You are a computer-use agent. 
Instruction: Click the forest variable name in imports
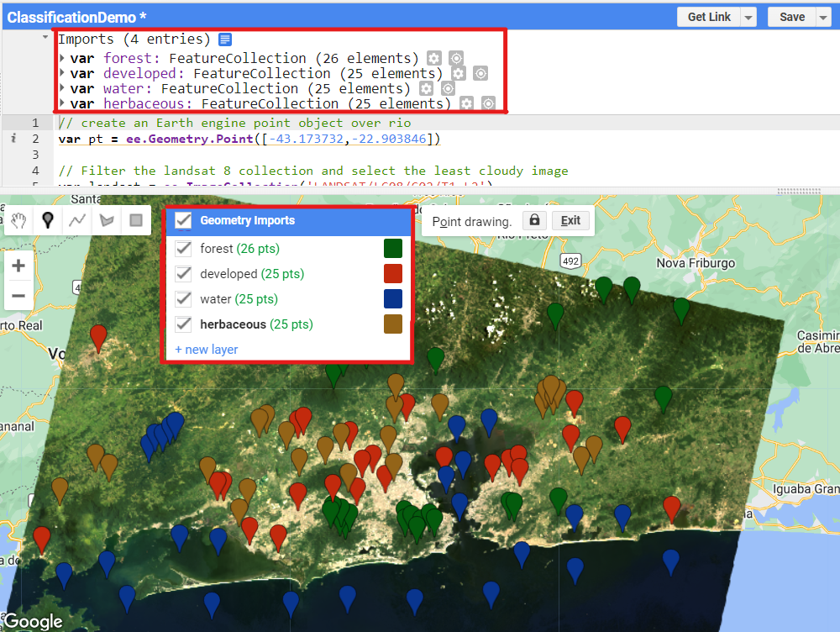[129, 58]
